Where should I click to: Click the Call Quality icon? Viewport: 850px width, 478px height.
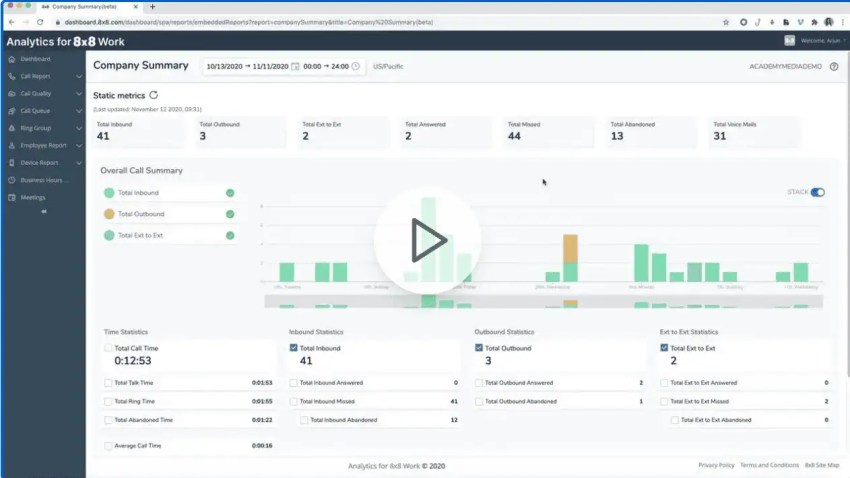[12, 94]
